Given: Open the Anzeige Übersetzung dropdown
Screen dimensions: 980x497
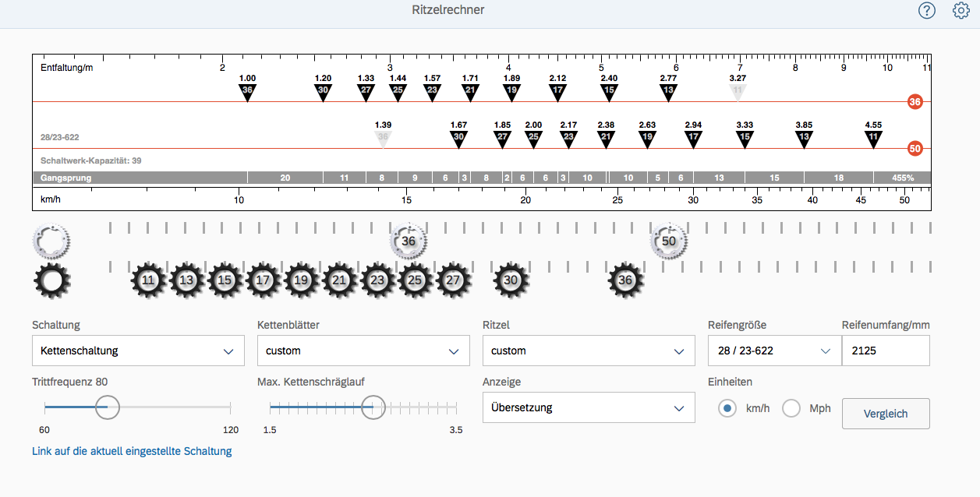Looking at the screenshot, I should click(x=589, y=407).
